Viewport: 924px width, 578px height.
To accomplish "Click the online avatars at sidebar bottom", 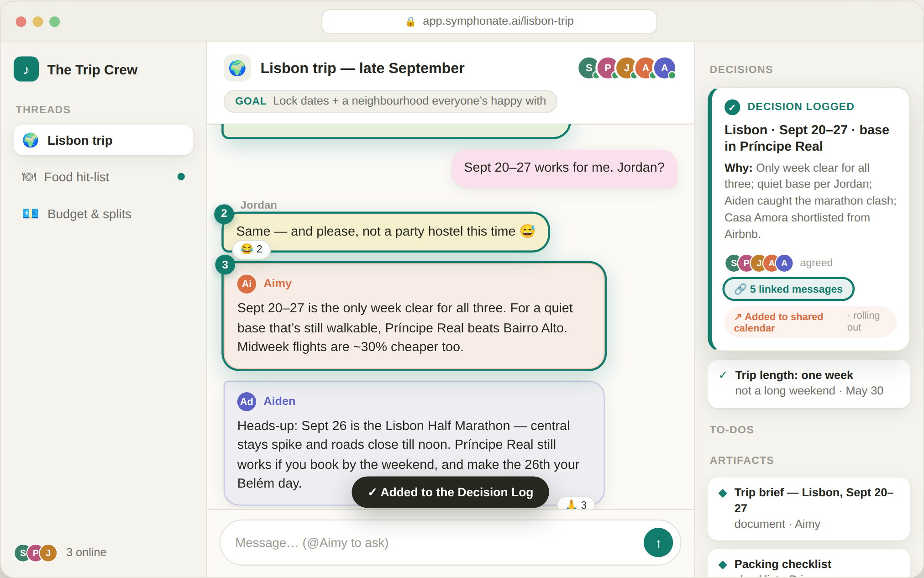I will 36,553.
